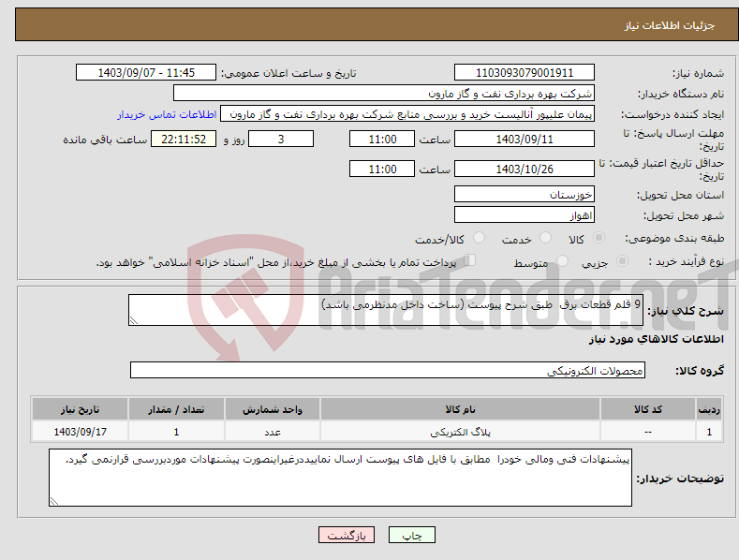Viewport: 739px width, 560px height.
Task: Click the جزئیات اطلاعات نیاز page heading
Action: [670, 25]
